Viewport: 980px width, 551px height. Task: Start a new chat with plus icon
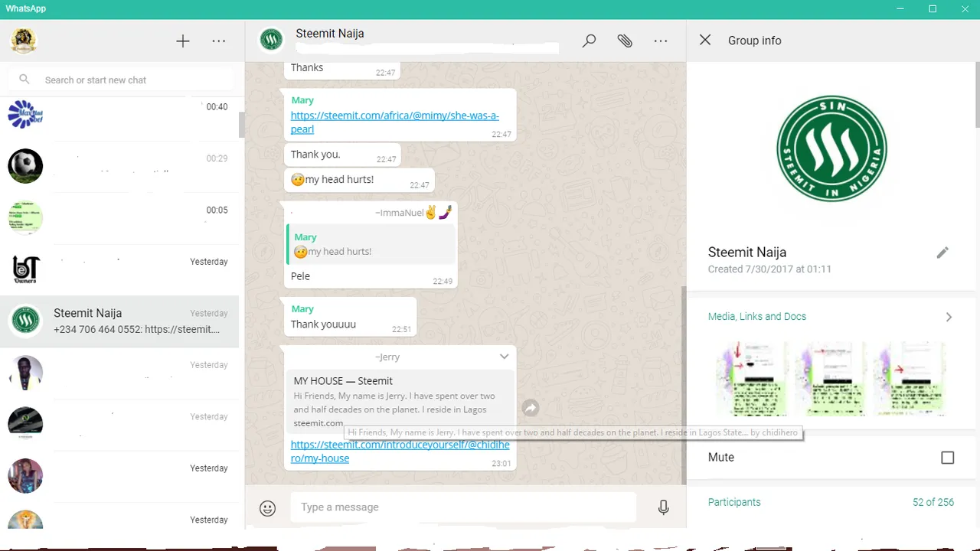pos(182,41)
